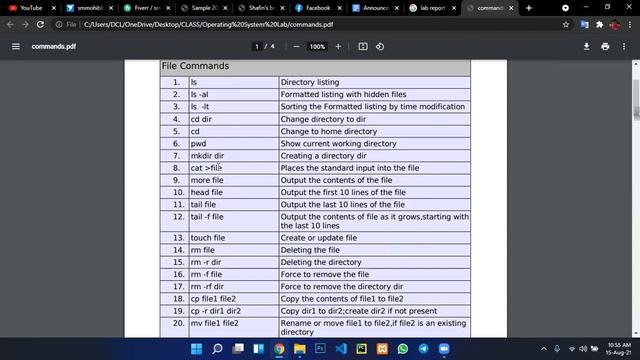Click fit to page button
The height and width of the screenshot is (360, 640).
[363, 47]
